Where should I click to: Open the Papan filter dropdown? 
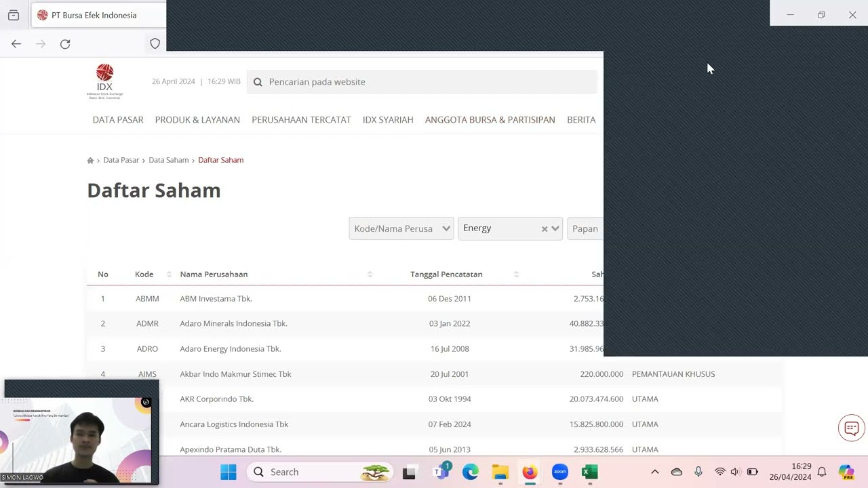tap(585, 229)
